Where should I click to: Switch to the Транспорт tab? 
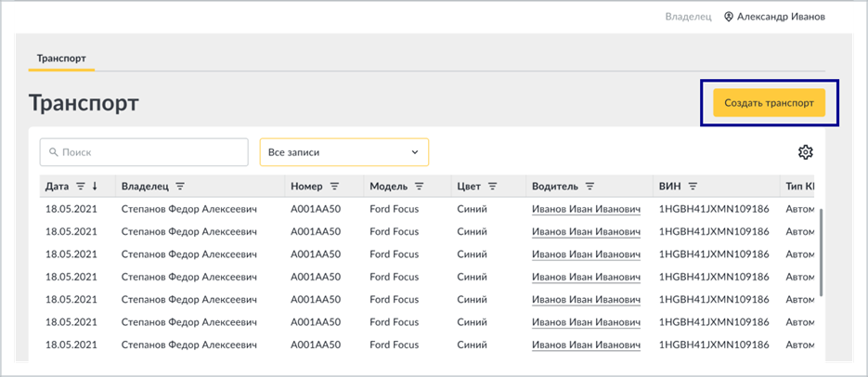pyautogui.click(x=61, y=58)
